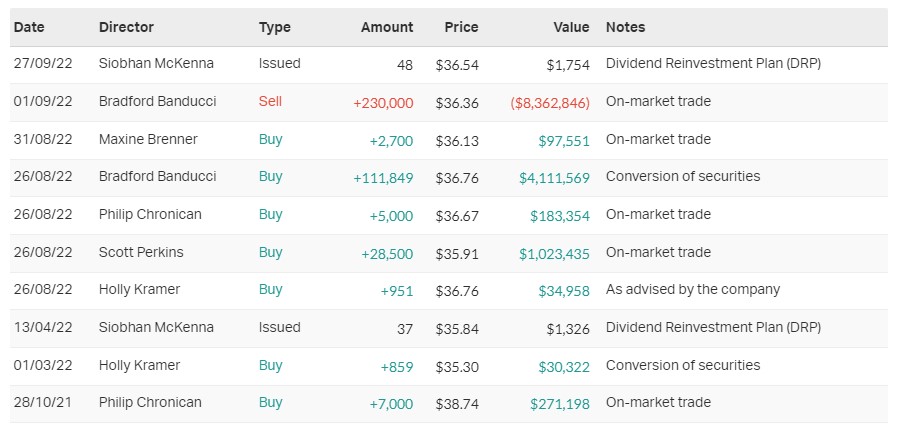Select the Amount column header
901x432 pixels.
pyautogui.click(x=387, y=27)
